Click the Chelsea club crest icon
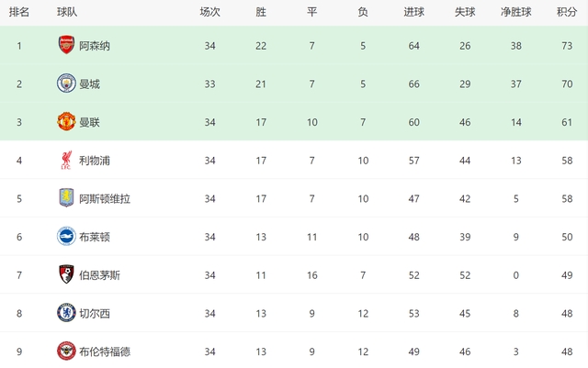 coord(66,313)
